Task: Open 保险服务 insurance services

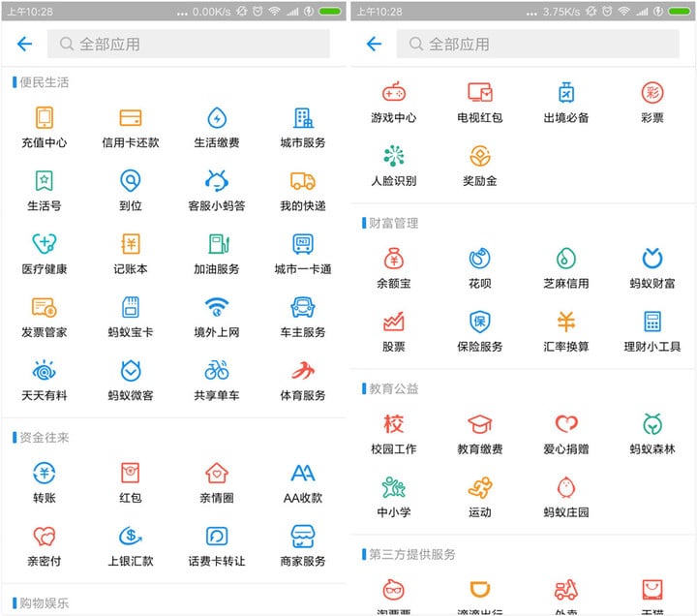Action: (x=479, y=322)
